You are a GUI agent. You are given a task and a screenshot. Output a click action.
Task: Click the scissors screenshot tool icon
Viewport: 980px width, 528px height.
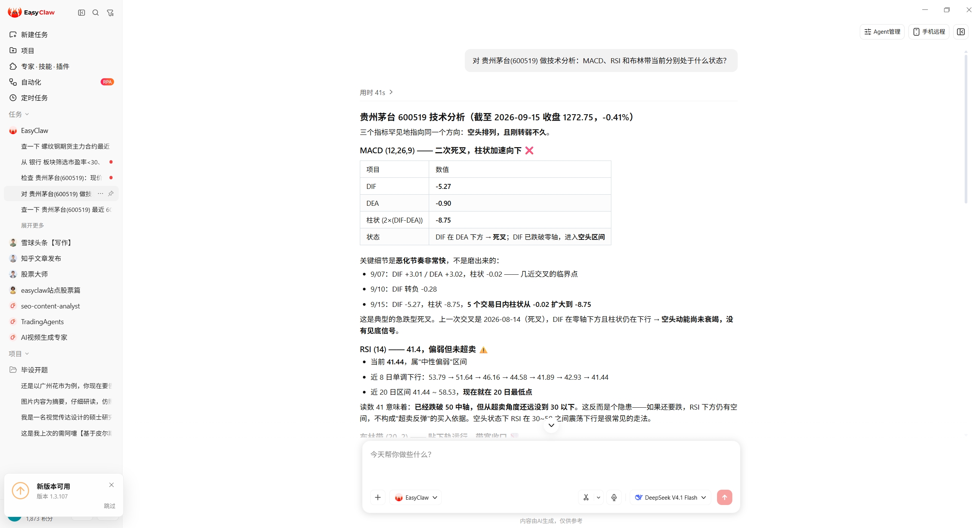586,497
